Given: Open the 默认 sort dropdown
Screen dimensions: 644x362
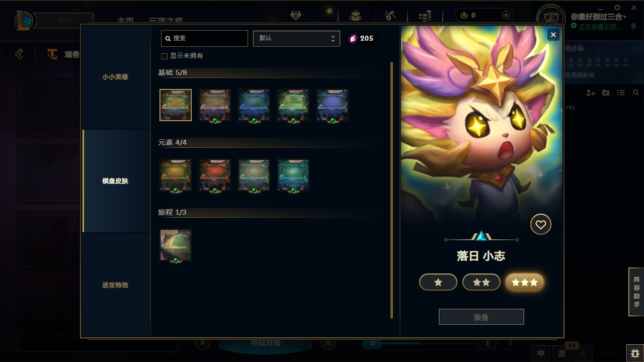Looking at the screenshot, I should pyautogui.click(x=296, y=39).
